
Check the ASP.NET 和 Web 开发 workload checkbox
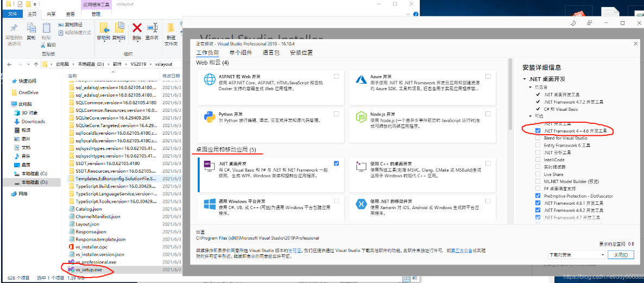[336, 76]
